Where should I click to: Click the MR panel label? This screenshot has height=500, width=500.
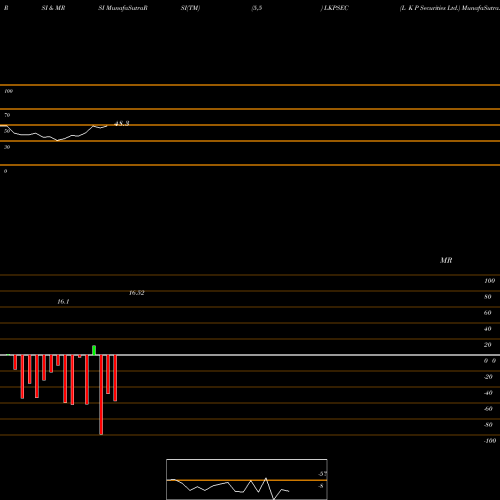446,260
